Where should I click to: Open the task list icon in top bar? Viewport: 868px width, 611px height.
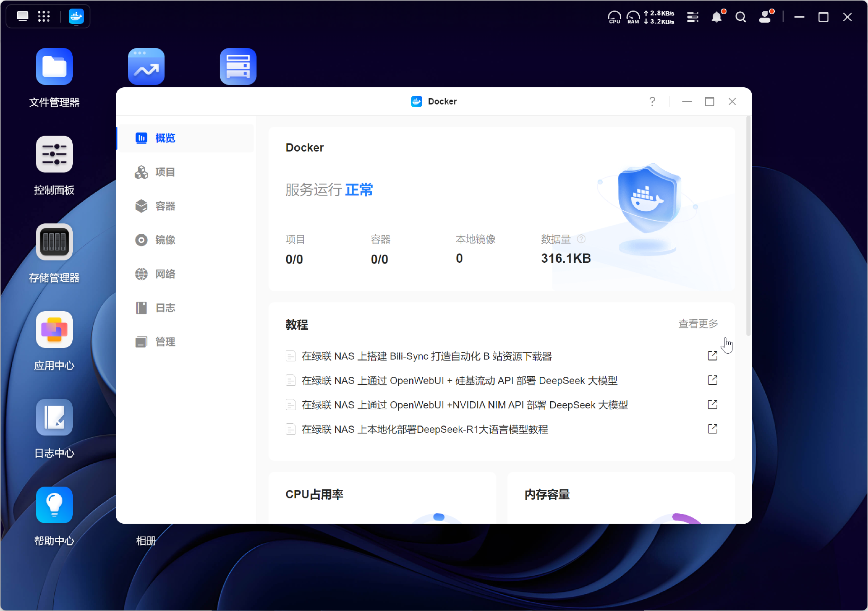(693, 17)
